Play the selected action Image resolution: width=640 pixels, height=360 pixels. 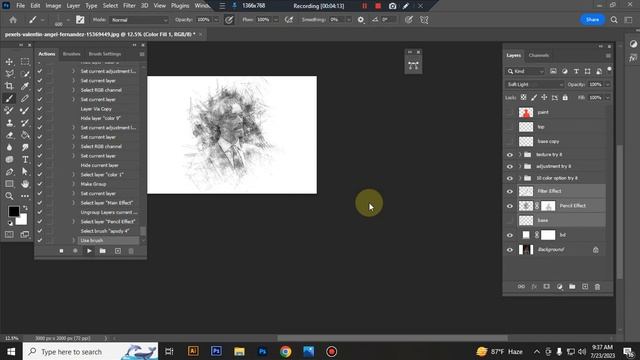coord(89,251)
